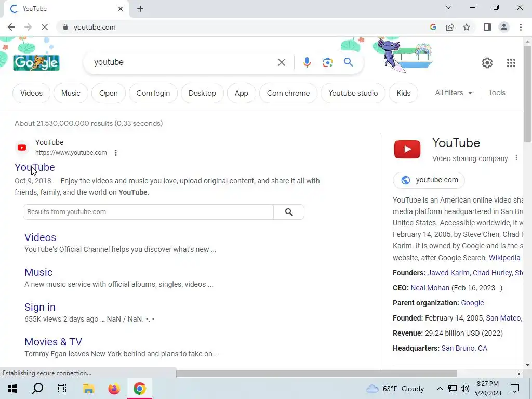
Task: Open the Windows Start menu
Action: tap(12, 389)
